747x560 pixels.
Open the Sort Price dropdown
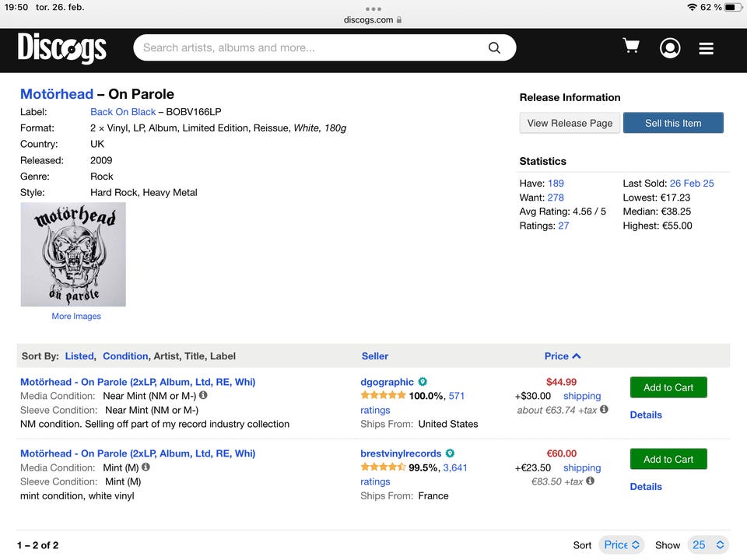[621, 544]
